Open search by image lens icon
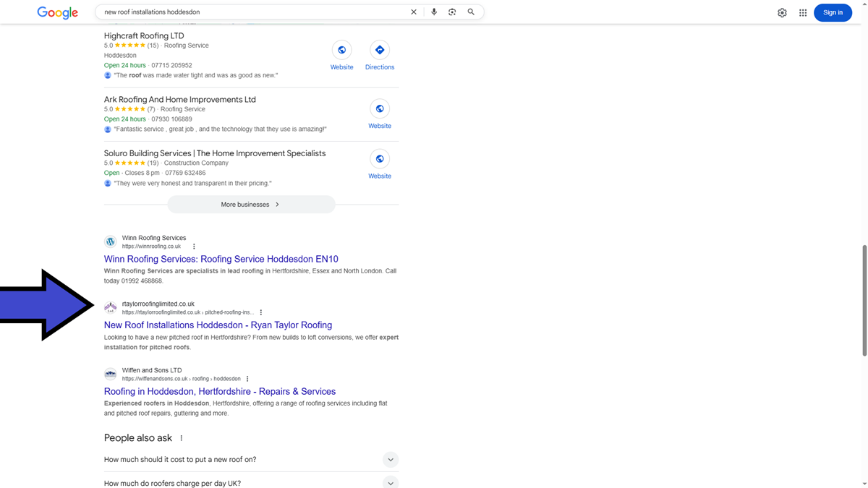 (x=452, y=12)
